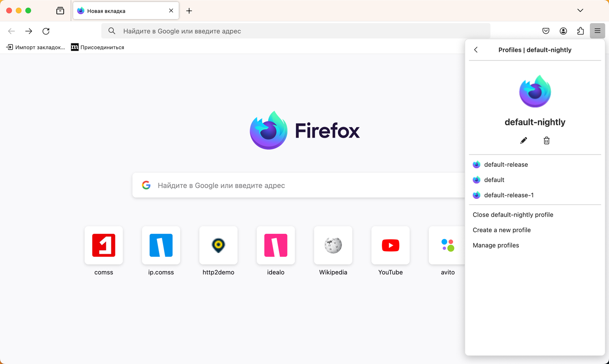Switch to the default-release profile

tap(535, 164)
